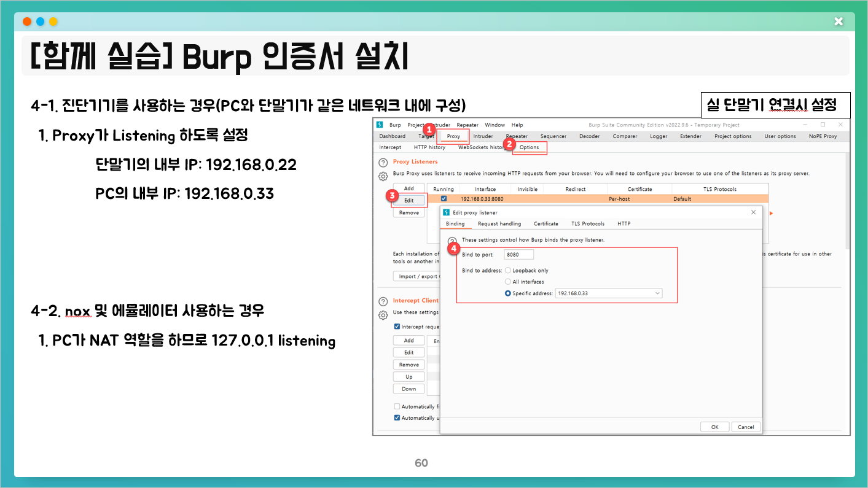Screen dimensions: 868x488
Task: Cancel the Edit proxy listener dialog
Action: (x=746, y=427)
